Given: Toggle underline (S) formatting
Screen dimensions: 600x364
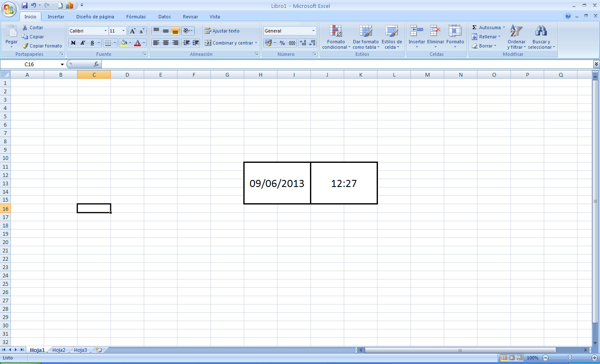Looking at the screenshot, I should click(92, 43).
